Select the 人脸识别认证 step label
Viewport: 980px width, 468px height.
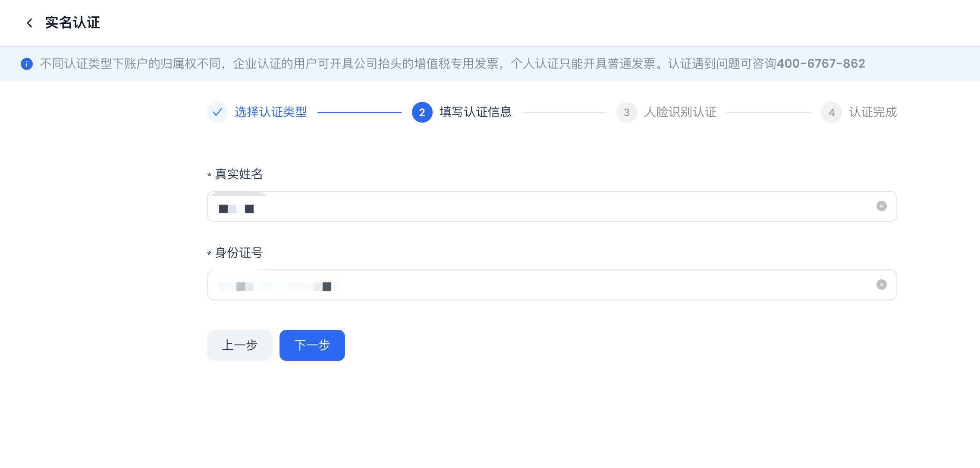click(x=680, y=112)
